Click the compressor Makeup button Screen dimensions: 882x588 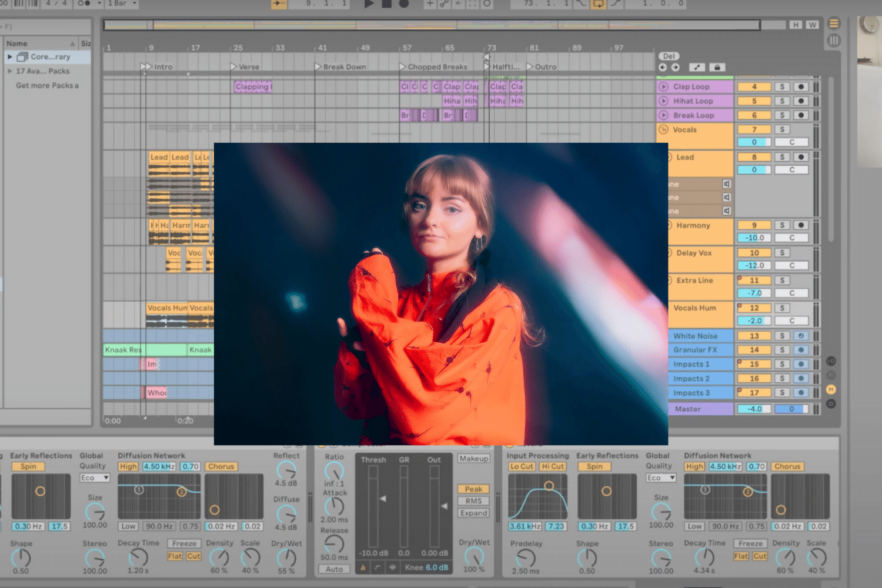473,459
